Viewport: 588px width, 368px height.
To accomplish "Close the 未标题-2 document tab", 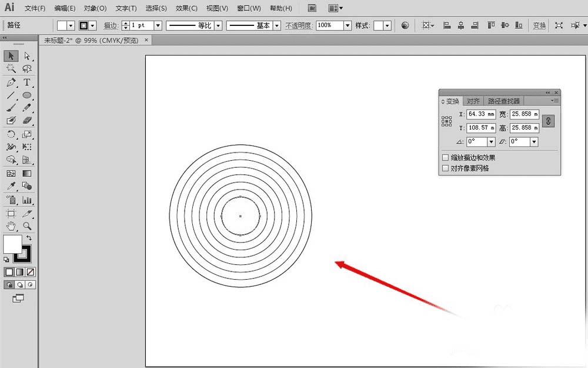I will click(x=146, y=40).
